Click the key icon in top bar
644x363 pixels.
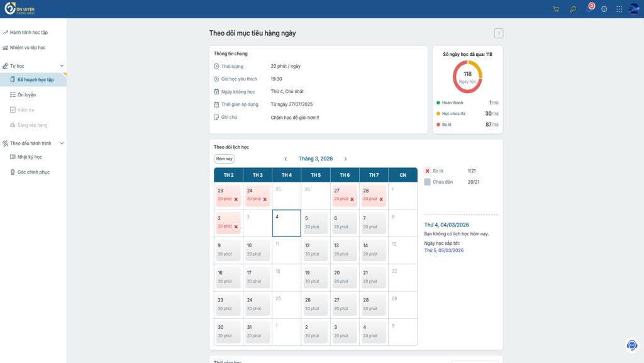point(572,9)
